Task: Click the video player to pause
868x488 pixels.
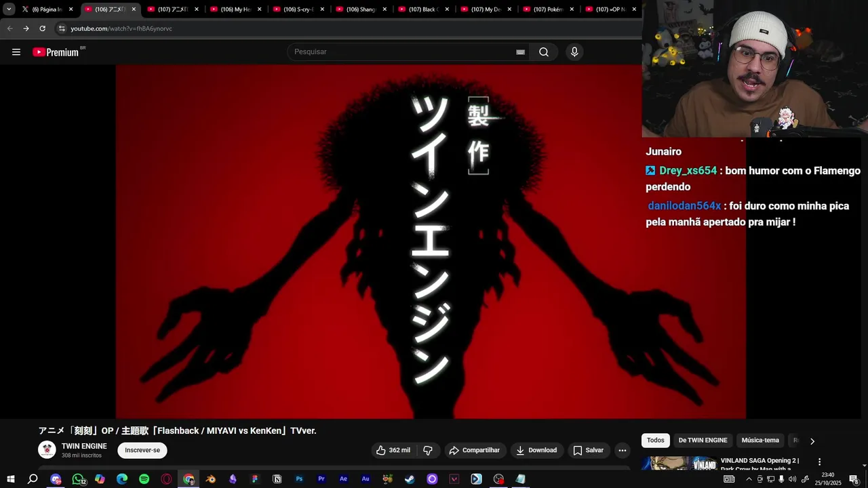Action: (x=431, y=242)
